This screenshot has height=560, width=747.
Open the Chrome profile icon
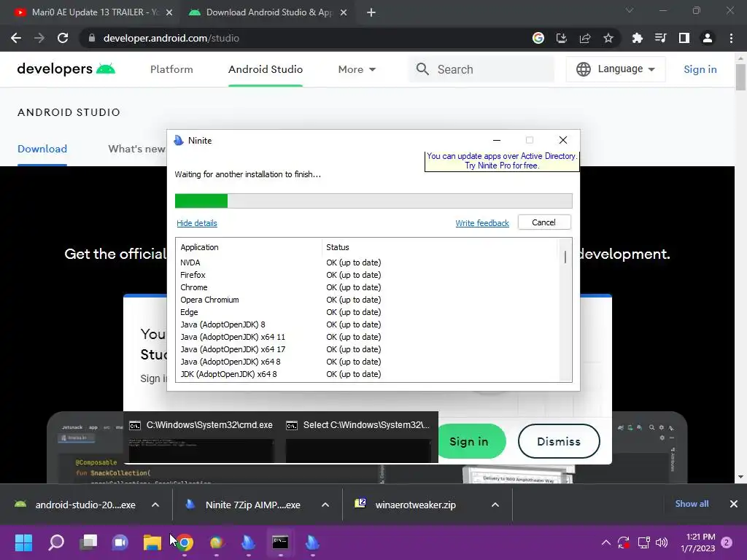(708, 38)
